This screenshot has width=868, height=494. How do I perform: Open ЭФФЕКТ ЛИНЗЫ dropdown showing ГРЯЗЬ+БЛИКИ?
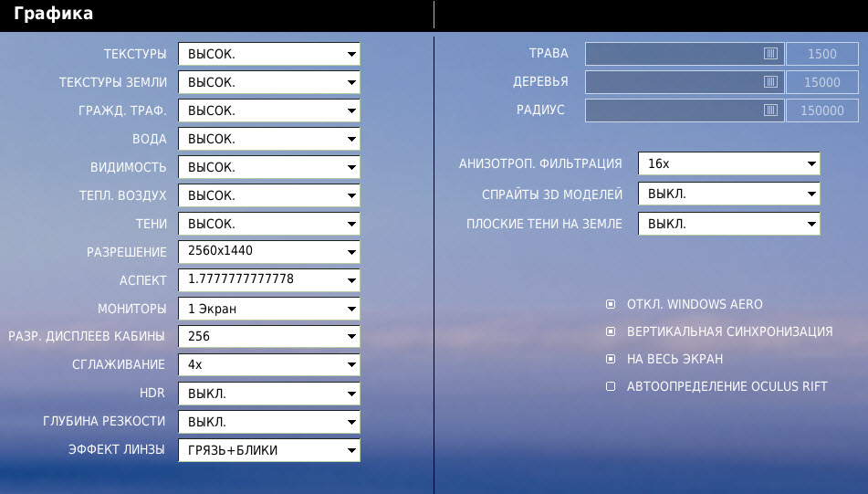coord(269,450)
